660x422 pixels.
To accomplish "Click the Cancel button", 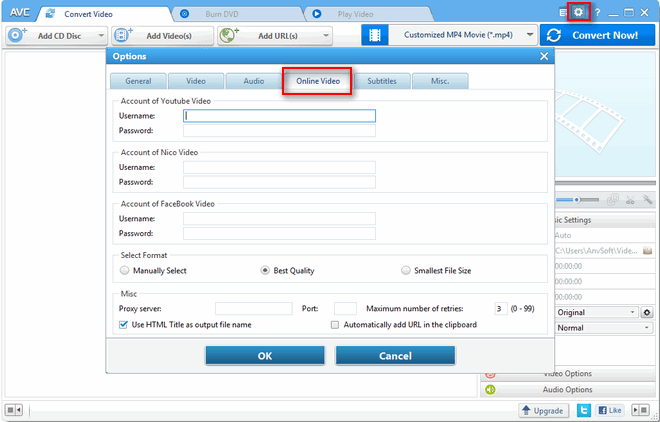I will pyautogui.click(x=395, y=356).
